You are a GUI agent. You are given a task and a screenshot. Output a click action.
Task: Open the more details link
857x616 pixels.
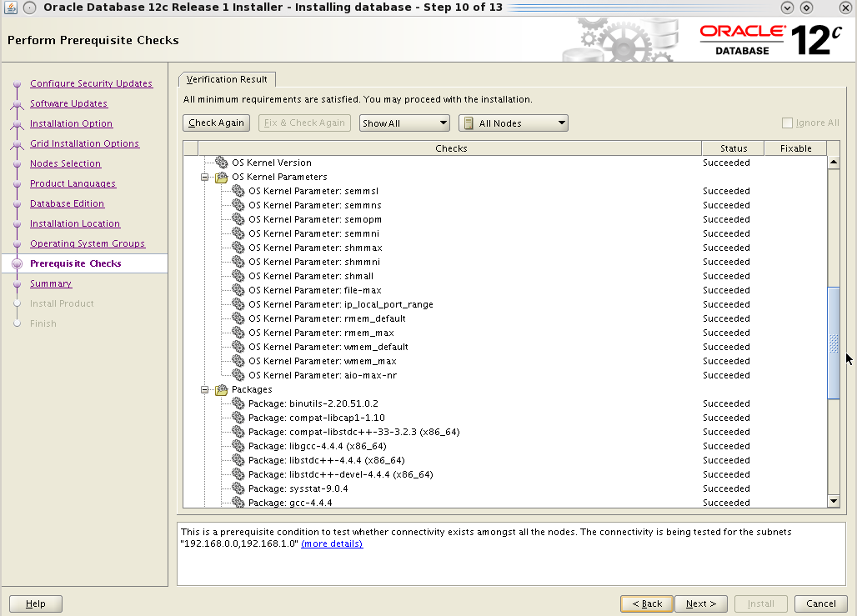332,543
